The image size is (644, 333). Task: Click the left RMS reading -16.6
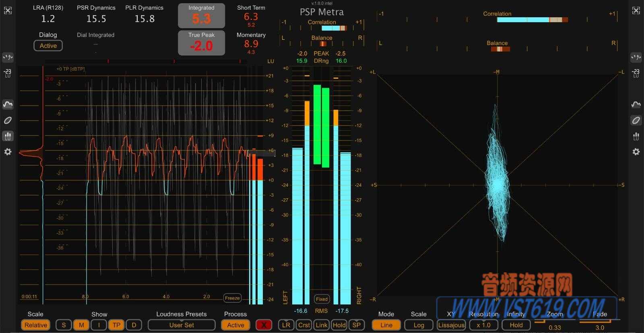pos(300,311)
